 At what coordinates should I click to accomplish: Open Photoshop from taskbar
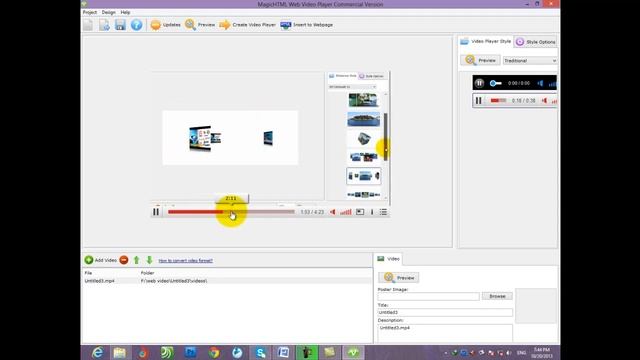[x=191, y=352]
